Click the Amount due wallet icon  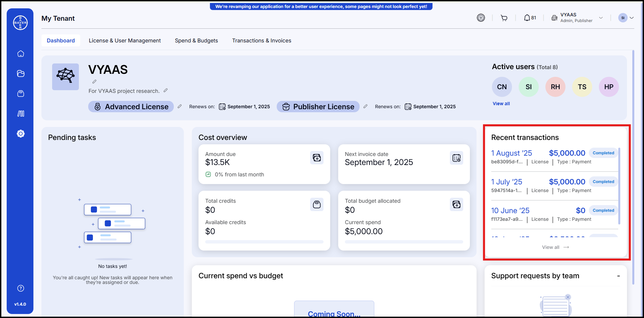click(317, 158)
